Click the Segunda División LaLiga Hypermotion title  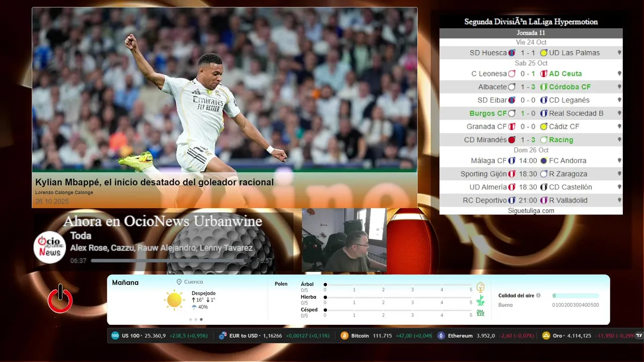(531, 22)
